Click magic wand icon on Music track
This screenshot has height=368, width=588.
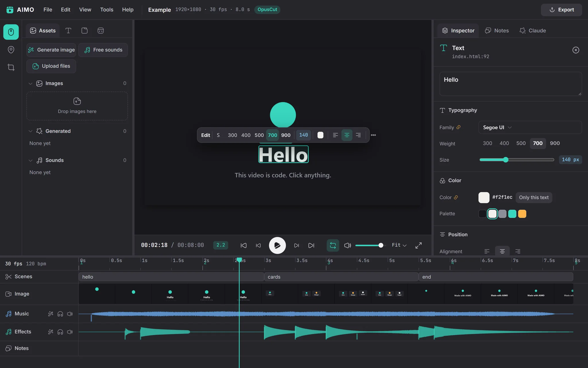pos(51,314)
